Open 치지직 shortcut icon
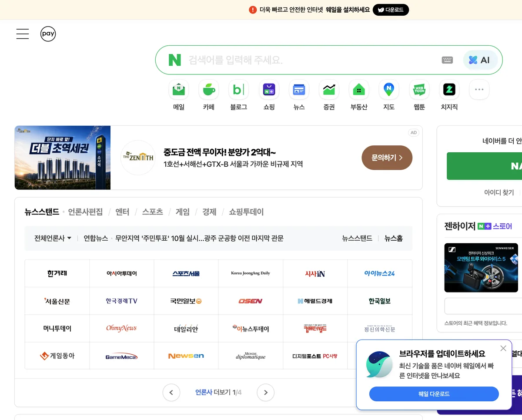The height and width of the screenshot is (420, 522). pyautogui.click(x=449, y=90)
